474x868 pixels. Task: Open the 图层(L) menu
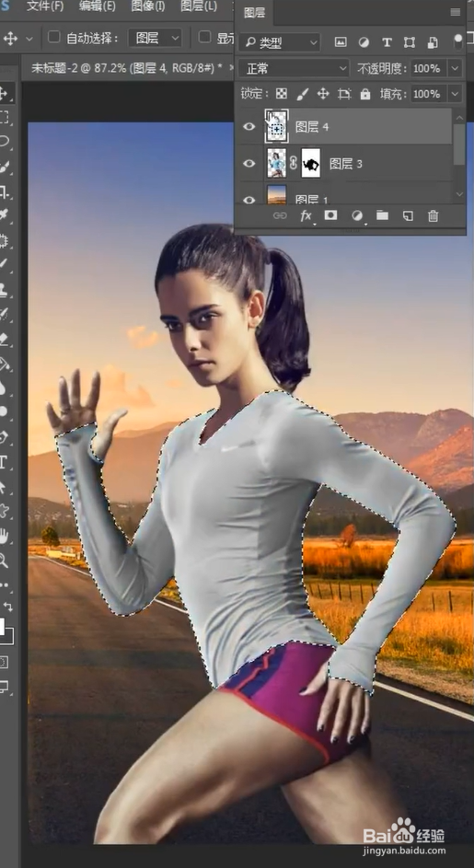pyautogui.click(x=199, y=6)
